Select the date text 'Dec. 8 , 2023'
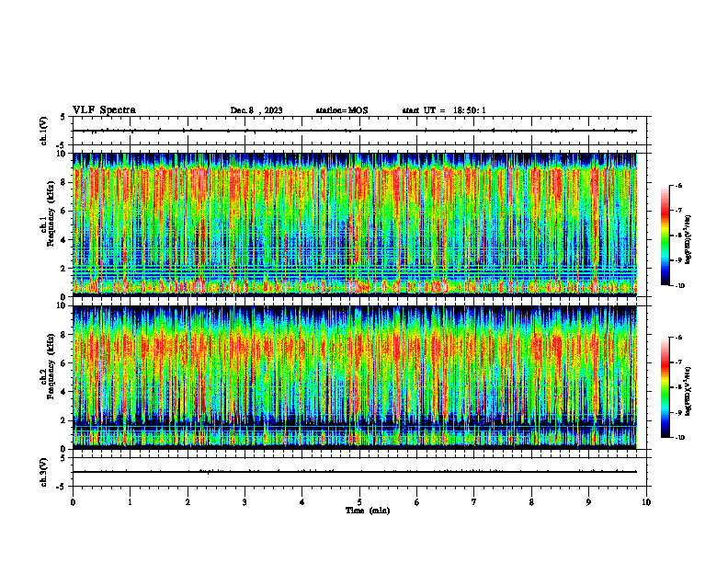728x563 pixels. tap(256, 110)
